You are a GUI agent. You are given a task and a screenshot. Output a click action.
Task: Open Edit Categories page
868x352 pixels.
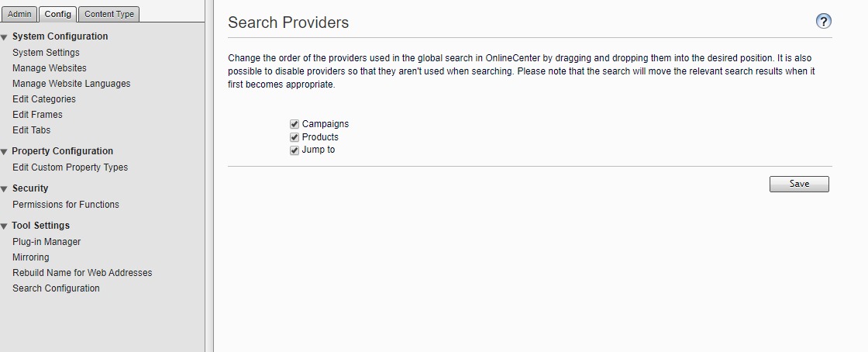[44, 99]
